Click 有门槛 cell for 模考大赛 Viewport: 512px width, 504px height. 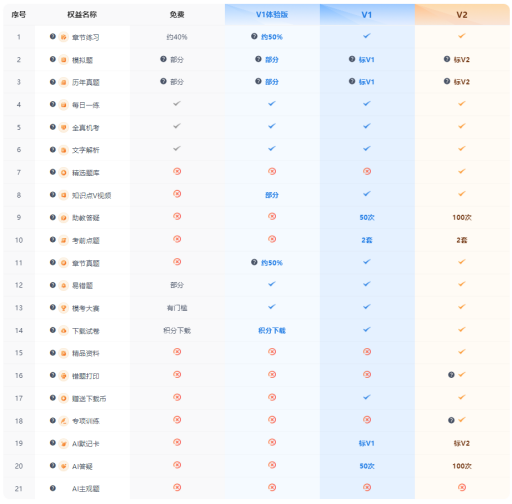[x=177, y=308]
